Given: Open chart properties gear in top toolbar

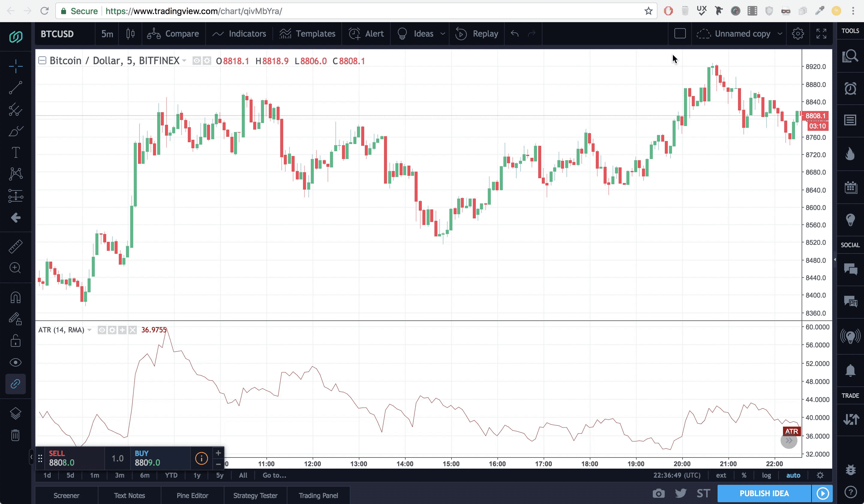Looking at the screenshot, I should tap(798, 34).
